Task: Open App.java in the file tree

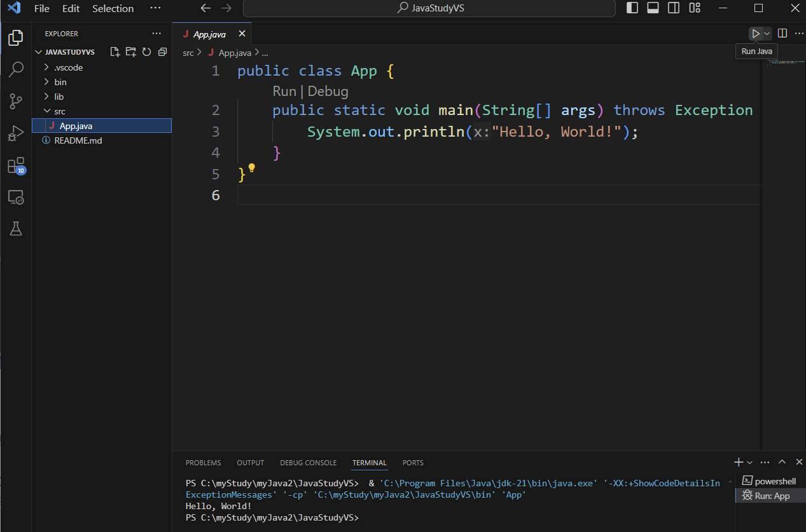Action: (x=102, y=126)
